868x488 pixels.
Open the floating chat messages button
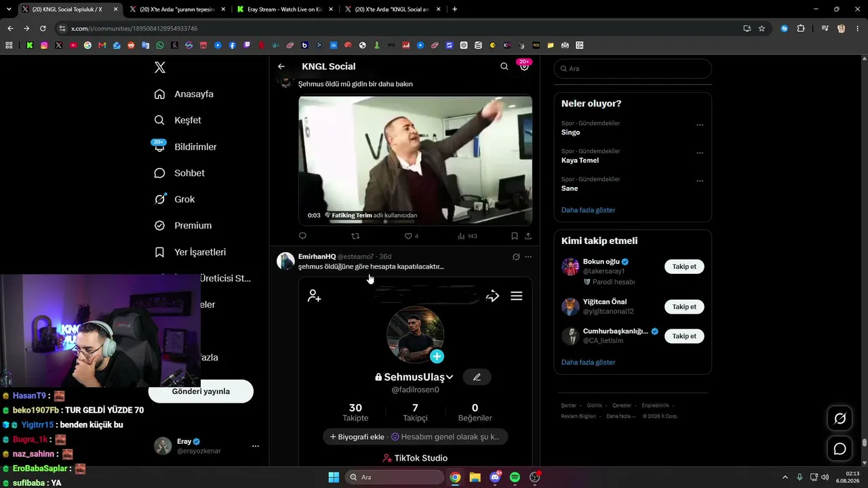(840, 449)
